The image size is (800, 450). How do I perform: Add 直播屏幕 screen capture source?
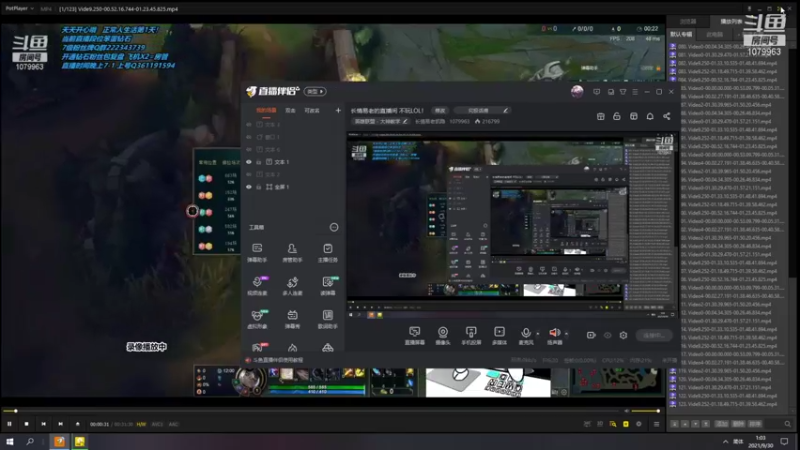[x=414, y=336]
